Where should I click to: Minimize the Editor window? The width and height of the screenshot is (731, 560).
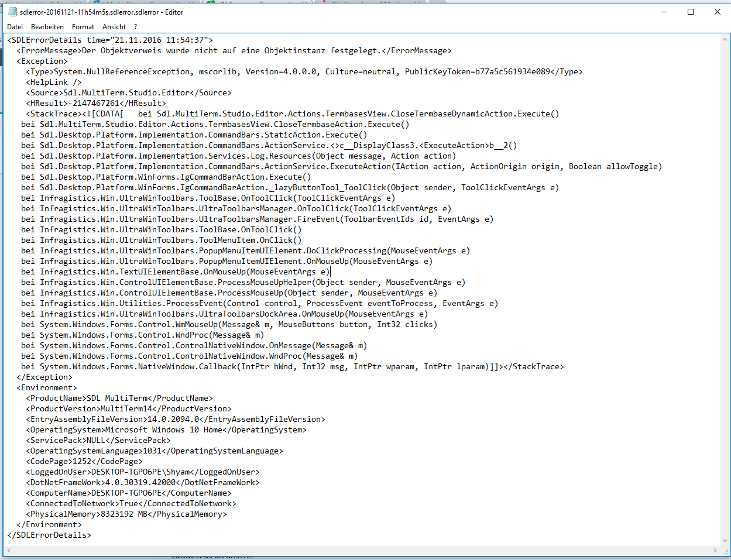pos(664,12)
